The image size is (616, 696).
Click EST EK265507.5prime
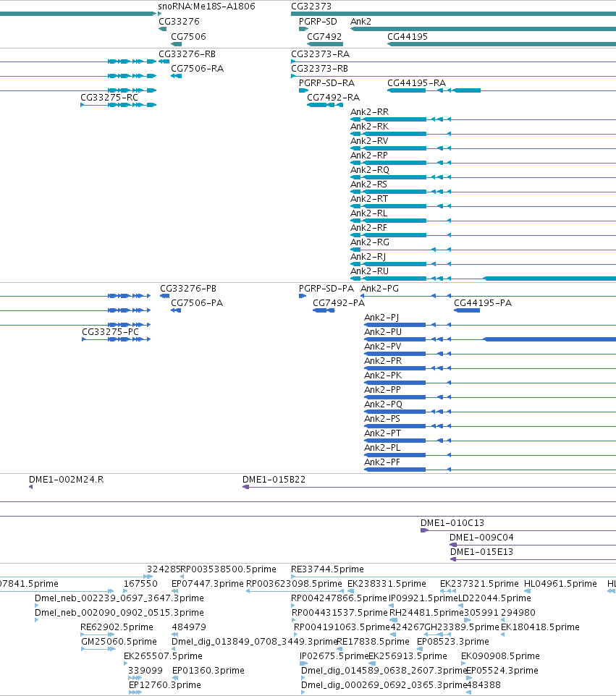[163, 656]
